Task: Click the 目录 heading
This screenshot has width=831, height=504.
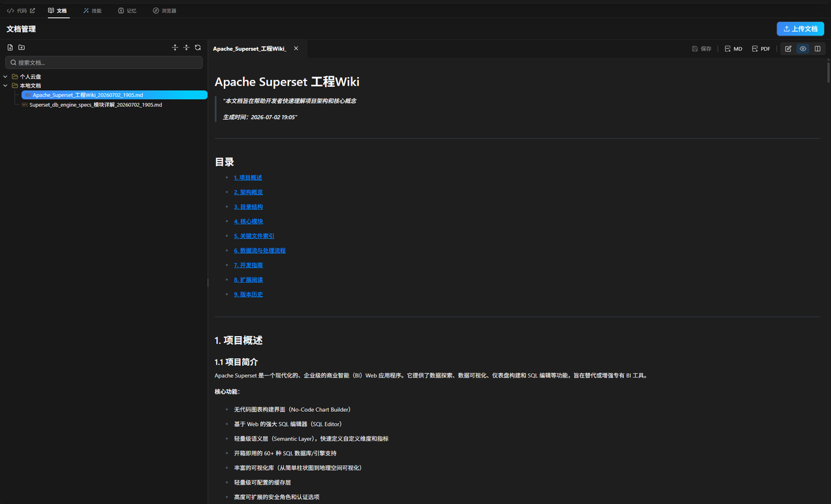Action: click(225, 162)
